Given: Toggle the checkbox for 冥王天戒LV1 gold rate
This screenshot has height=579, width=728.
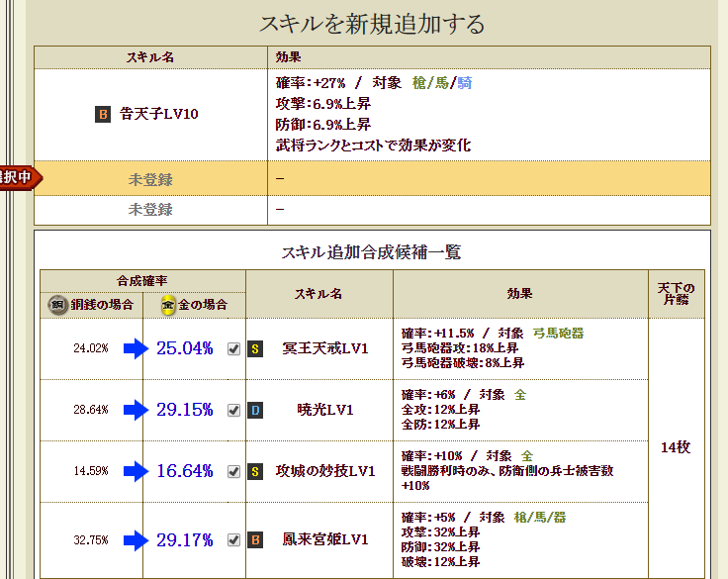Looking at the screenshot, I should [x=234, y=348].
